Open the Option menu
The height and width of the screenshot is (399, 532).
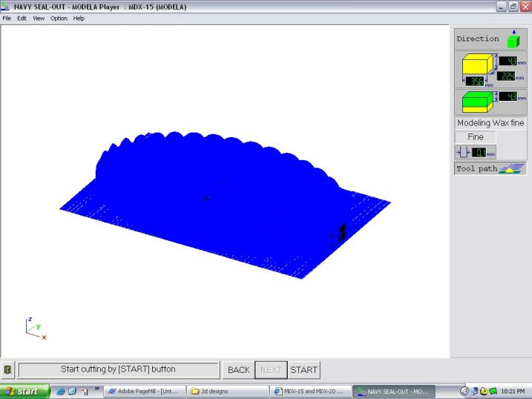coord(59,18)
